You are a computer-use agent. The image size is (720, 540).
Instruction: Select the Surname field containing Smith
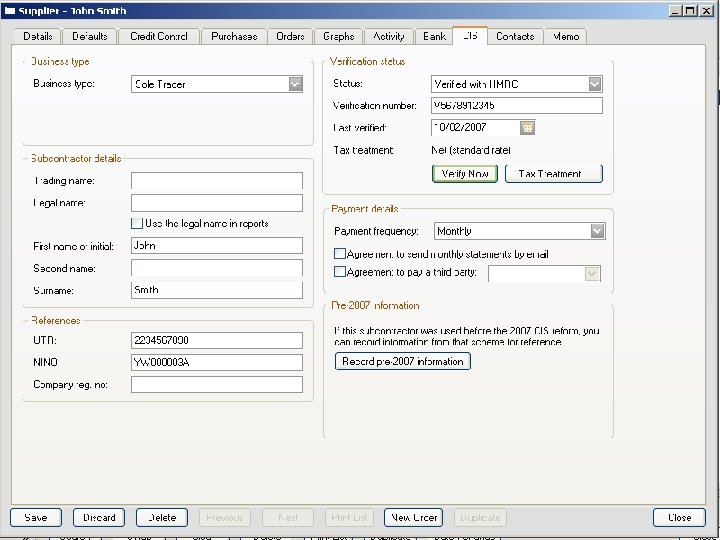(217, 290)
